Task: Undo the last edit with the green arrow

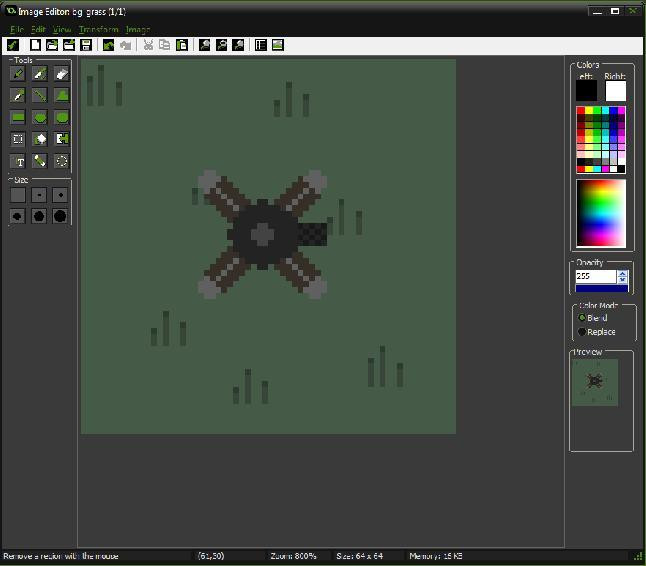Action: point(108,45)
